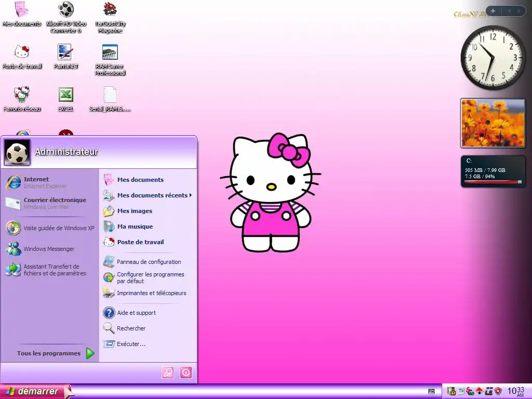532x399 pixels.
Task: Click the orange flowers slideshow gadget
Action: pyautogui.click(x=493, y=123)
